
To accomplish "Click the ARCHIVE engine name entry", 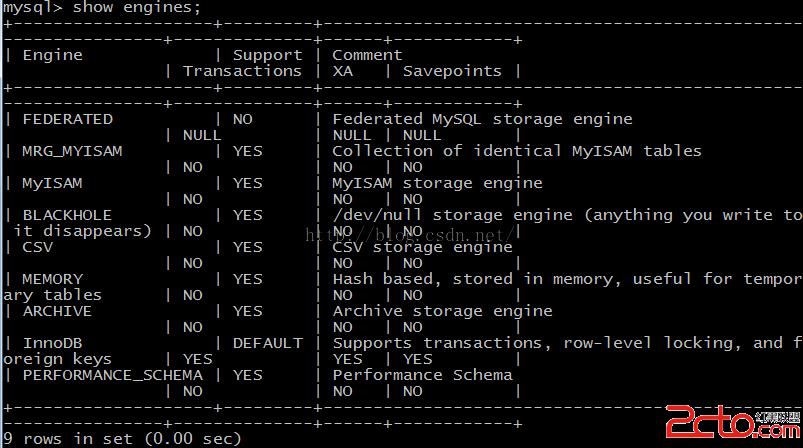I will 57,311.
